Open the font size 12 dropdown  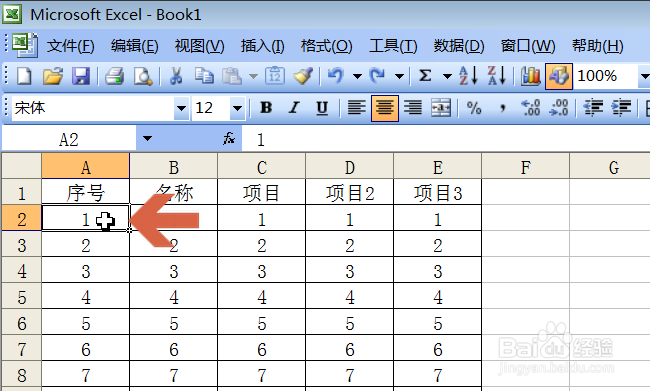coord(237,108)
